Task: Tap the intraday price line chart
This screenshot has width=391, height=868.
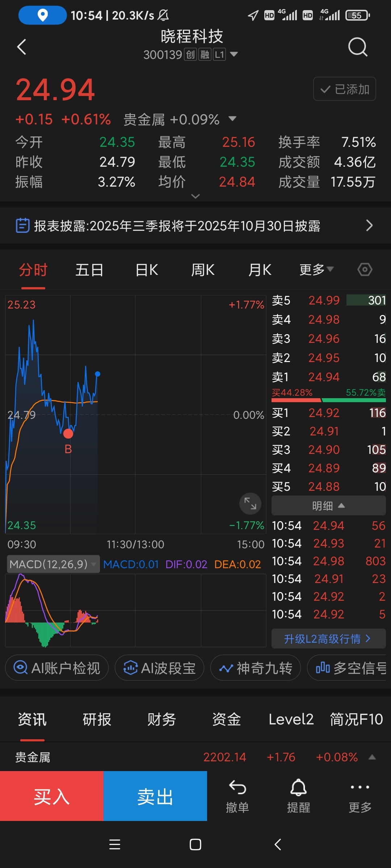Action: click(136, 414)
